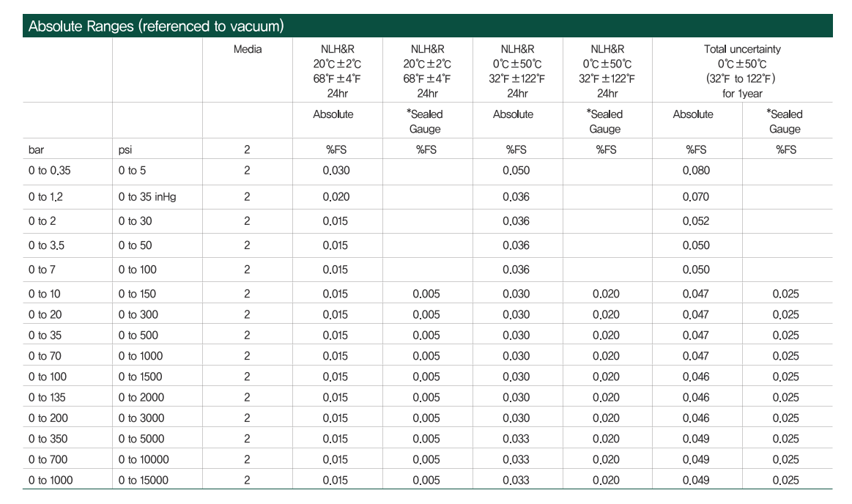
Task: Click the "0 to 30" psi range cell
Action: click(136, 221)
